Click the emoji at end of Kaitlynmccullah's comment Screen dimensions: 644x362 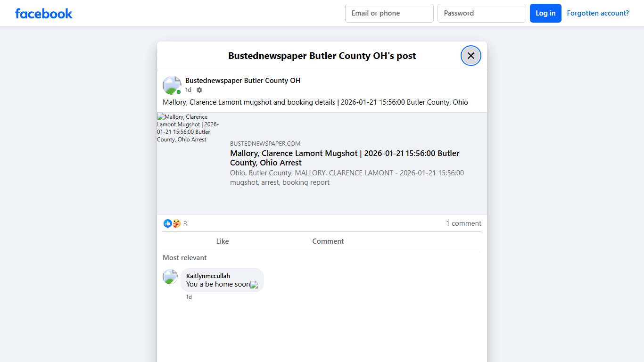click(x=255, y=285)
